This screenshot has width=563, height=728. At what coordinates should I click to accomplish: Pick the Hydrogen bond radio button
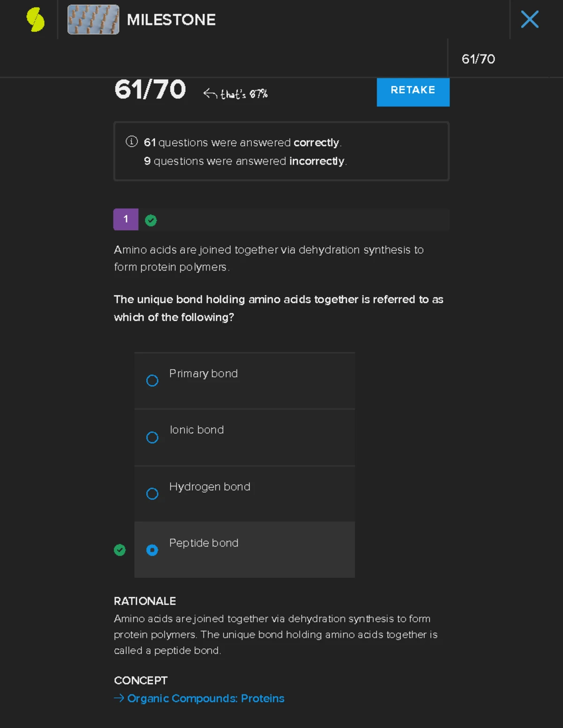(x=152, y=494)
